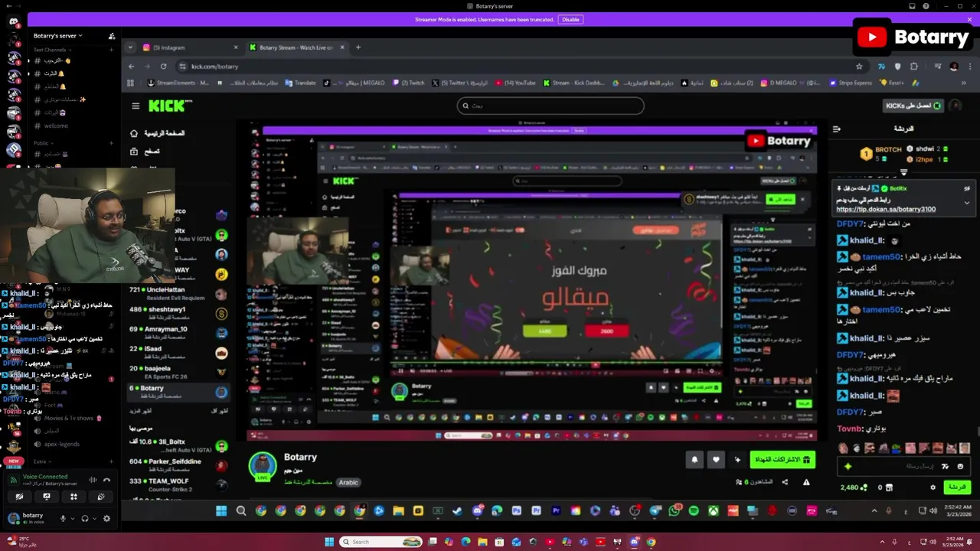Image resolution: width=980 pixels, height=551 pixels.
Task: Click the sparkle button beside gifted subs
Action: click(737, 459)
